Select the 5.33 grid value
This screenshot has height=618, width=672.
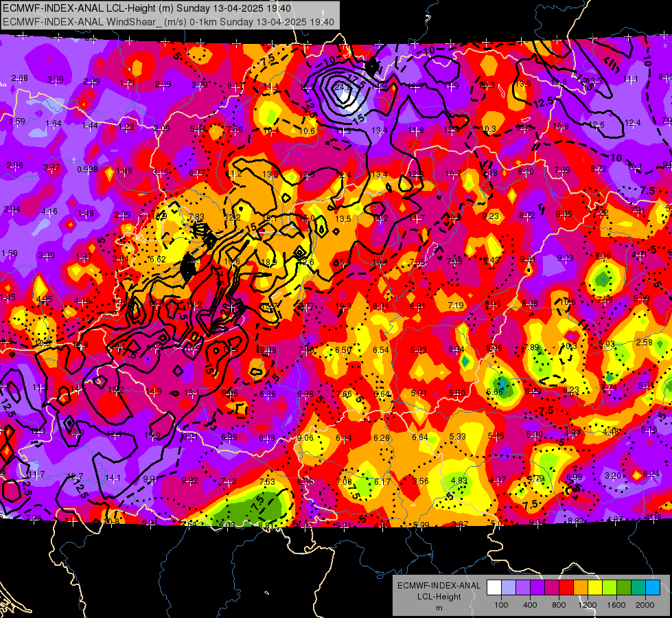[458, 436]
